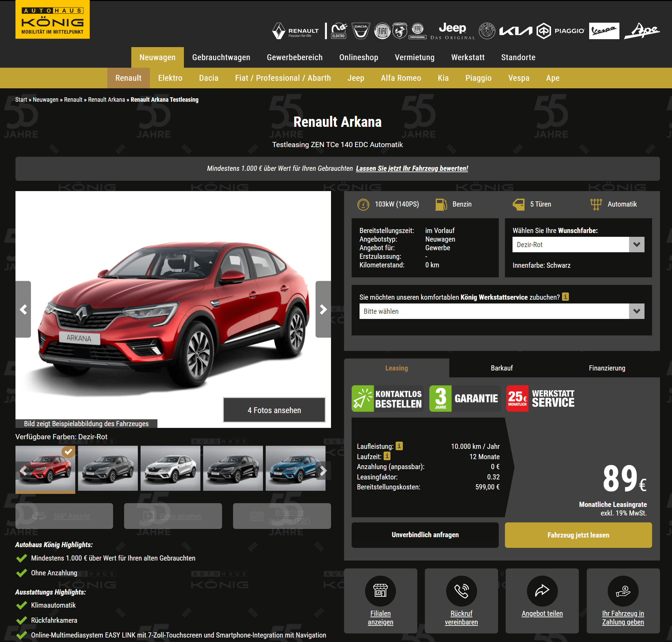Click the Fahrzeug in Zahlung geben icon
The image size is (672, 642).
click(623, 591)
